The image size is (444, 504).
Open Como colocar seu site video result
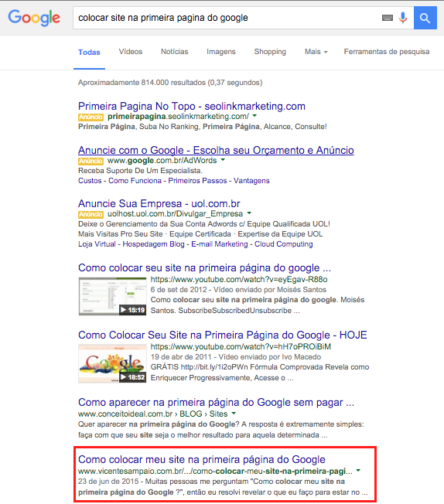click(x=205, y=267)
